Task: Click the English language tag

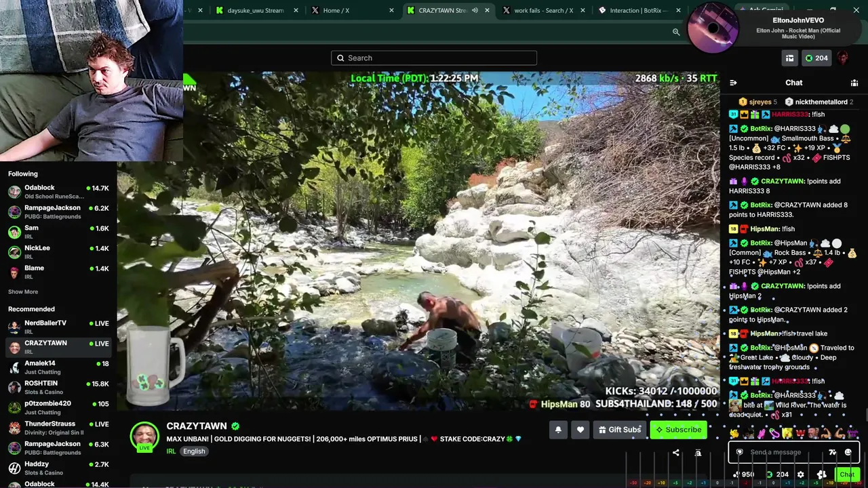Action: 194,451
